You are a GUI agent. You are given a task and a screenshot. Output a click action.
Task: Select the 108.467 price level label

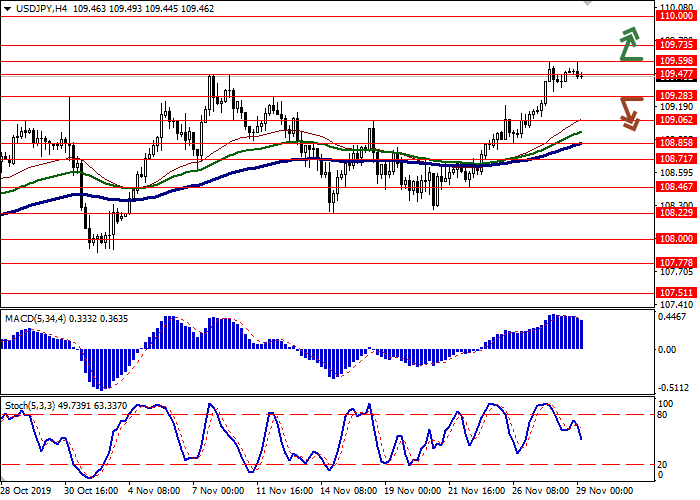coord(676,186)
